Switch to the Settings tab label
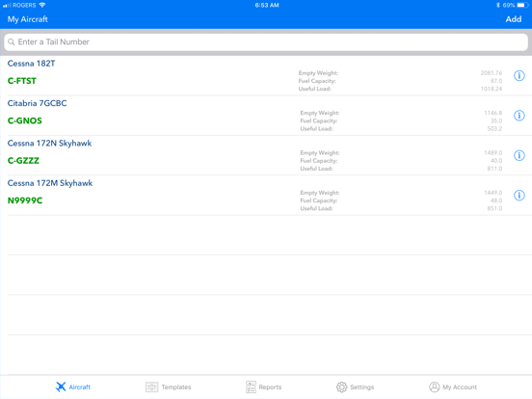 tap(362, 387)
